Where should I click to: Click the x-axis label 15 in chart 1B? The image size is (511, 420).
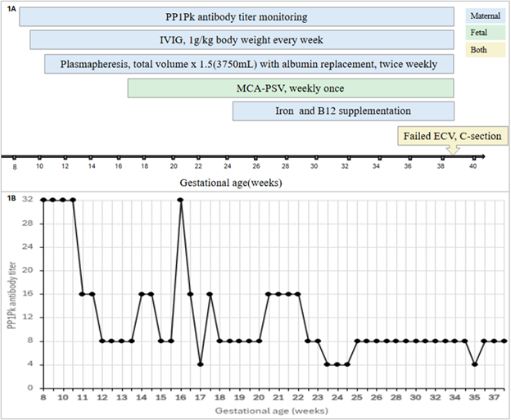161,398
